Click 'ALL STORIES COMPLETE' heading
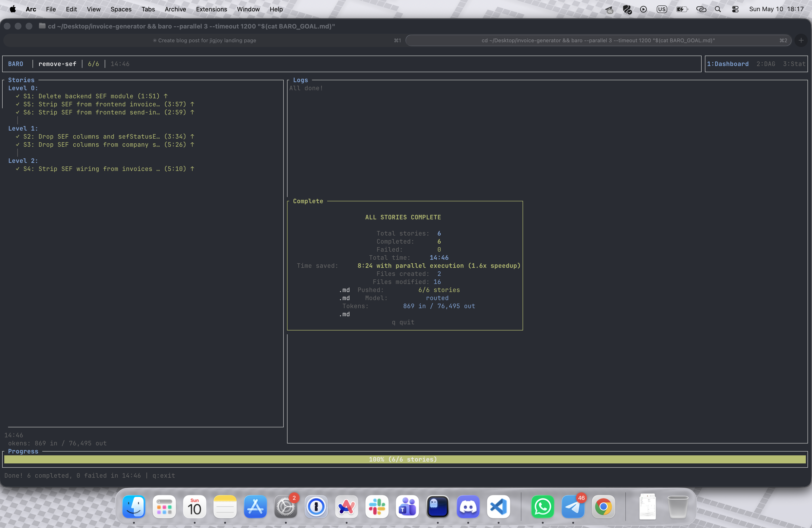 point(403,217)
